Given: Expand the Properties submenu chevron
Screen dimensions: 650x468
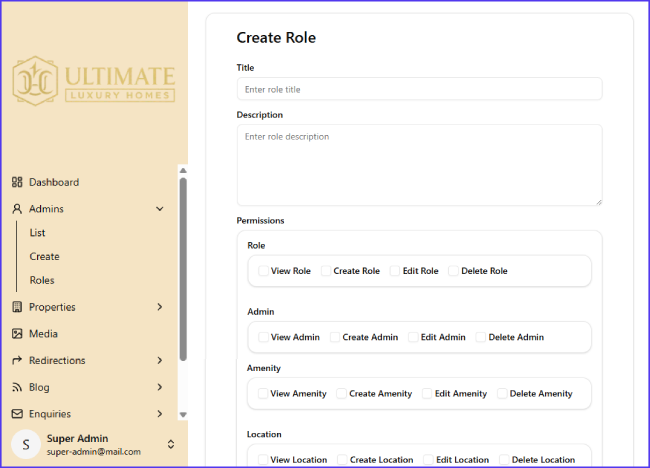Looking at the screenshot, I should [160, 307].
